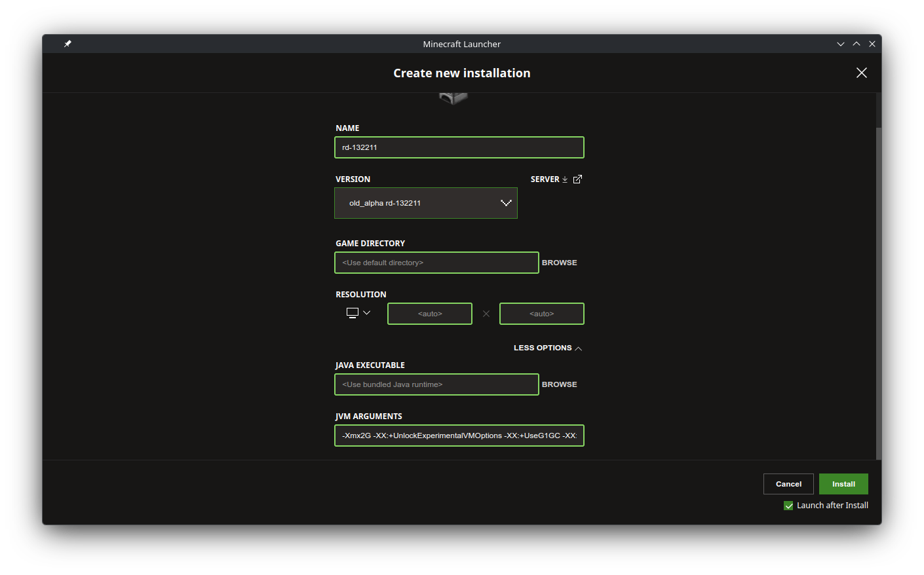Open the resolution monitor preset dropdown
Image resolution: width=924 pixels, height=575 pixels.
[358, 313]
